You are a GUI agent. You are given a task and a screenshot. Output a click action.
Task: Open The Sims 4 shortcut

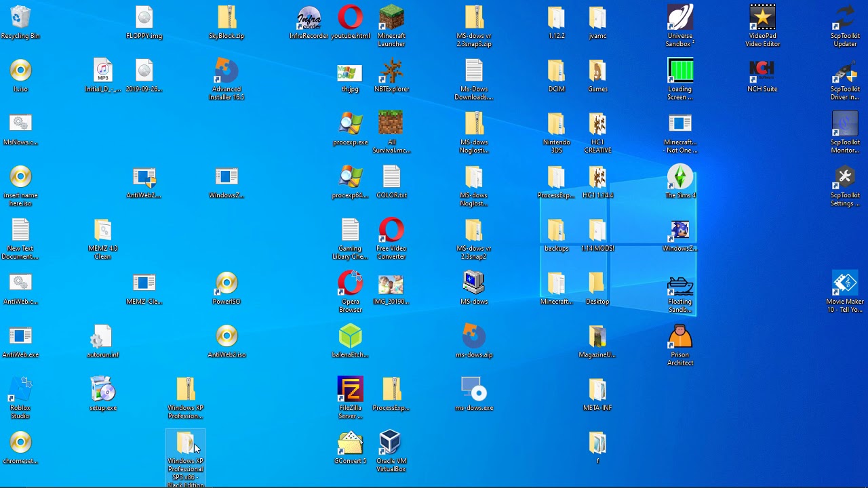click(680, 177)
